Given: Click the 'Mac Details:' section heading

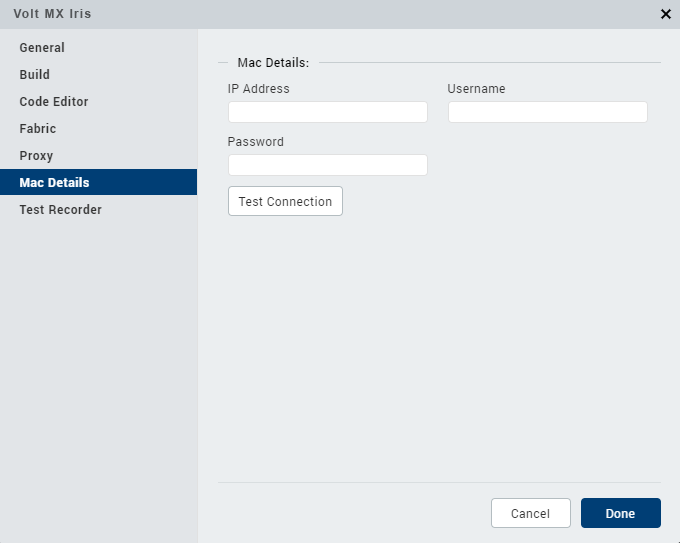Looking at the screenshot, I should (273, 63).
